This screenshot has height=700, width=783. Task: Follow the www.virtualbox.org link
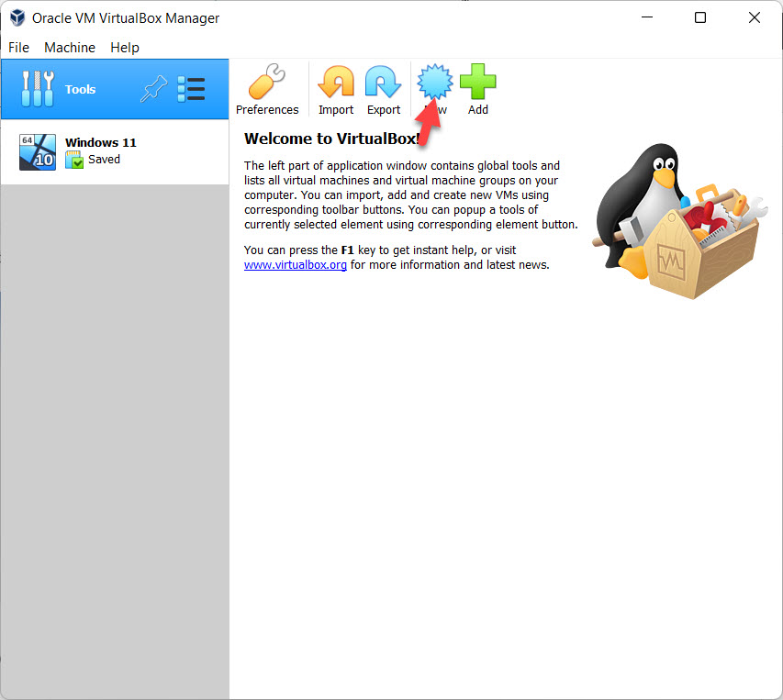click(295, 265)
